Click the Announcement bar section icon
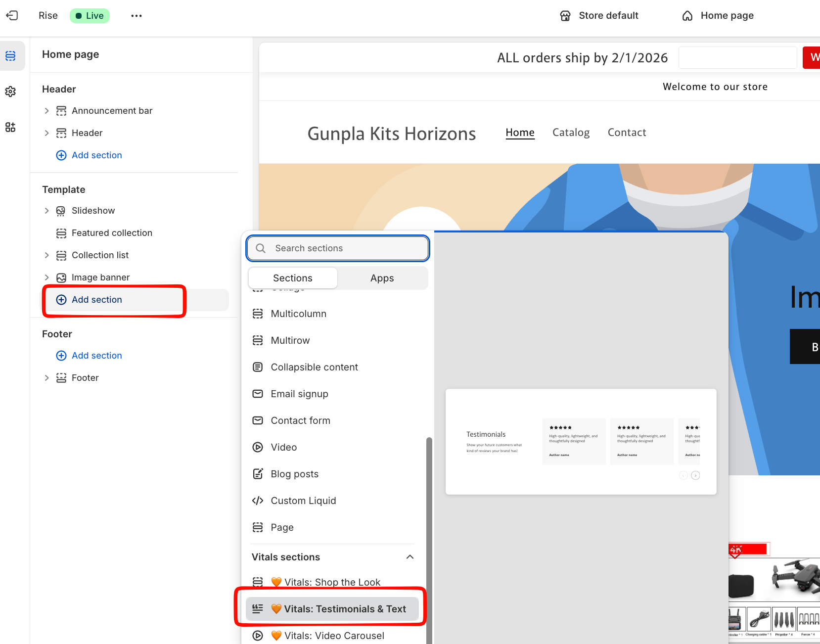The image size is (820, 644). (x=61, y=111)
